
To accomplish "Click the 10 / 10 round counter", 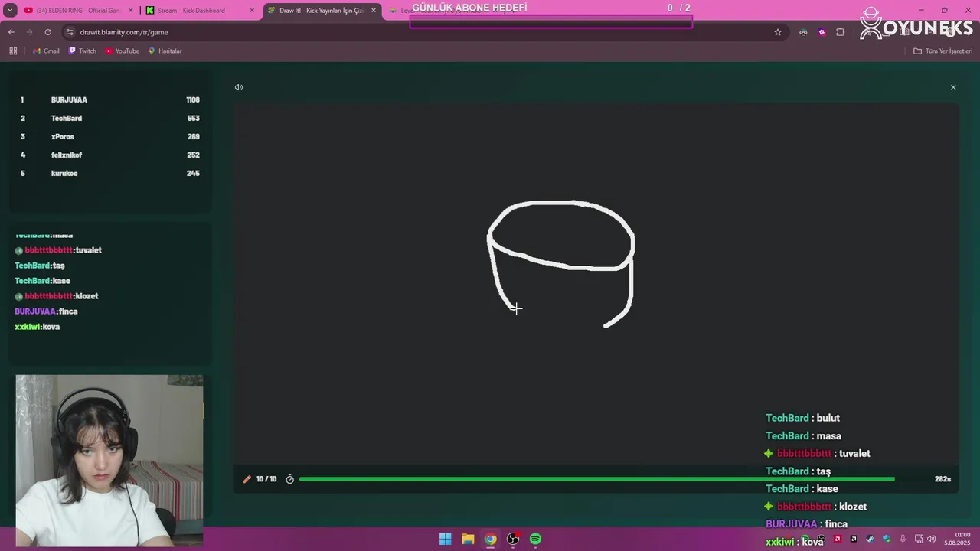I will [266, 479].
